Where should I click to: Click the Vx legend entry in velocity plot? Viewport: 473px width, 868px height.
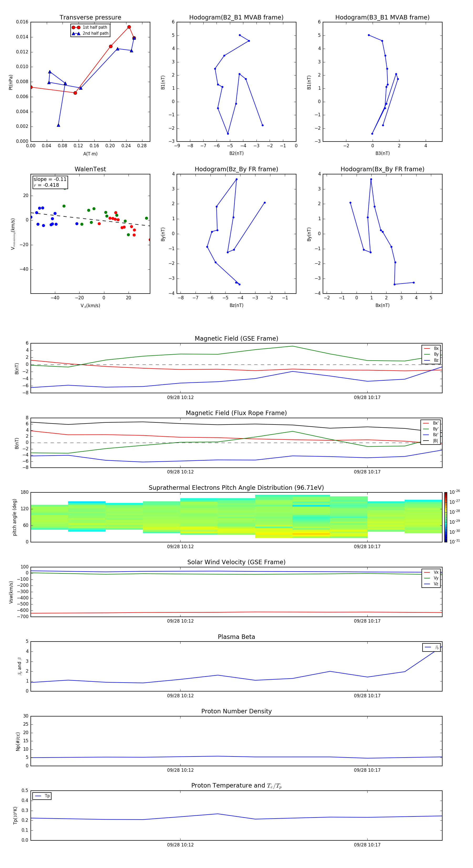431,572
